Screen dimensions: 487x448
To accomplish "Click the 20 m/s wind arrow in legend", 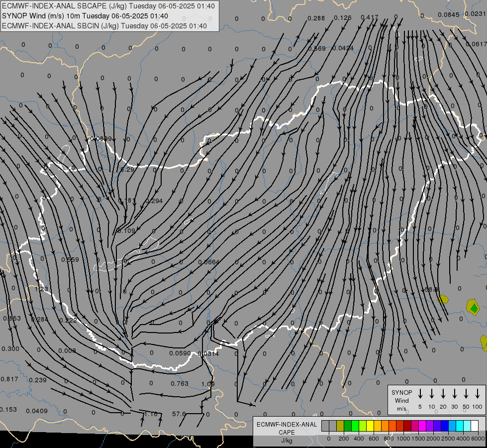I will pyautogui.click(x=443, y=394).
